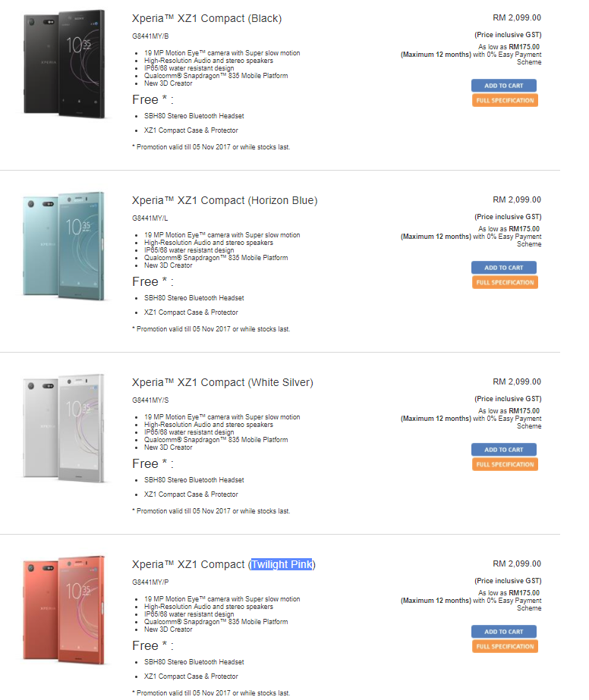
Task: View full specification for Horizon Blue model
Action: point(505,282)
